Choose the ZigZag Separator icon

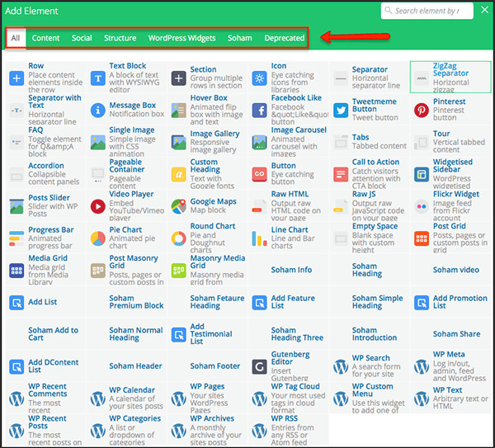[422, 78]
